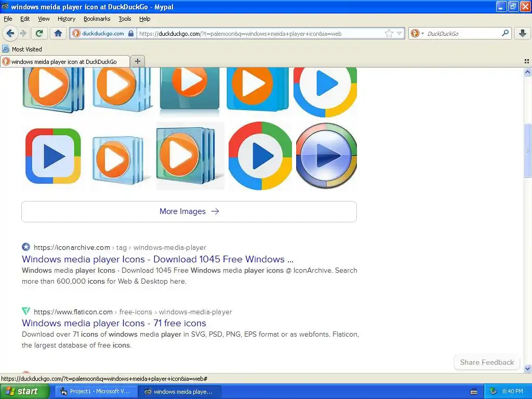Image resolution: width=532 pixels, height=399 pixels.
Task: Open the Home page icon
Action: (x=58, y=33)
